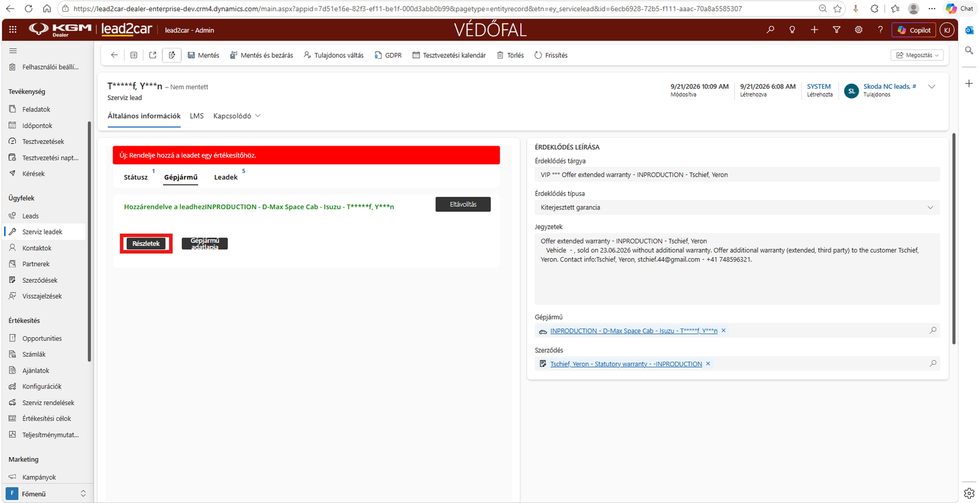Viewport: 980px width, 503px height.
Task: Select the Általános információk tab
Action: pos(144,116)
